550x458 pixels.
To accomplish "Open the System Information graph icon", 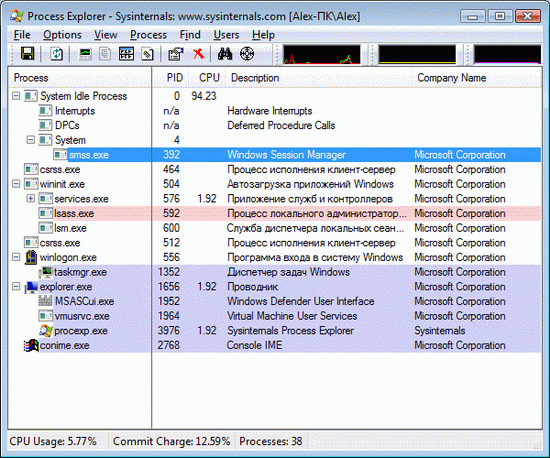I will pyautogui.click(x=85, y=54).
